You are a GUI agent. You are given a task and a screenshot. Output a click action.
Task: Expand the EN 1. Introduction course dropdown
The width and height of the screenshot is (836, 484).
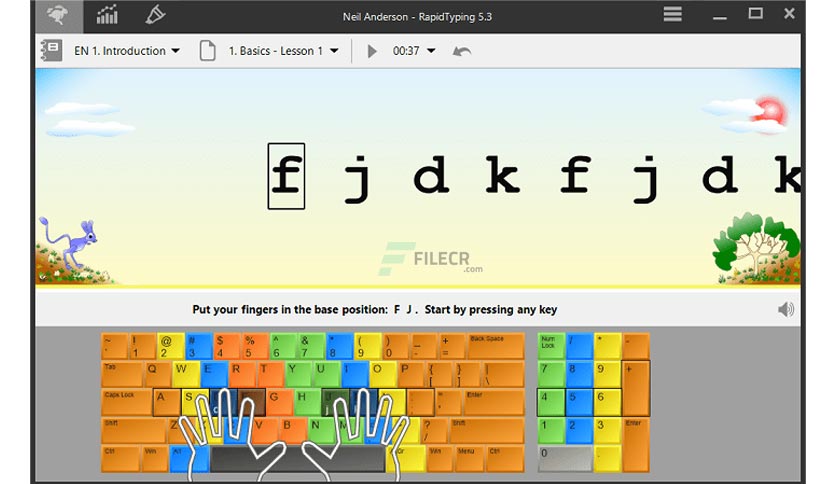[x=127, y=51]
